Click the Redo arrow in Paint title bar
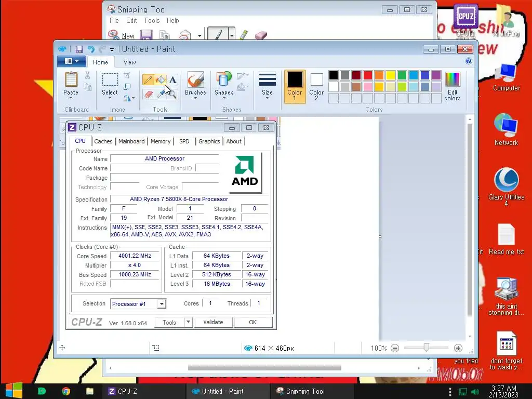532x399 pixels. point(102,49)
